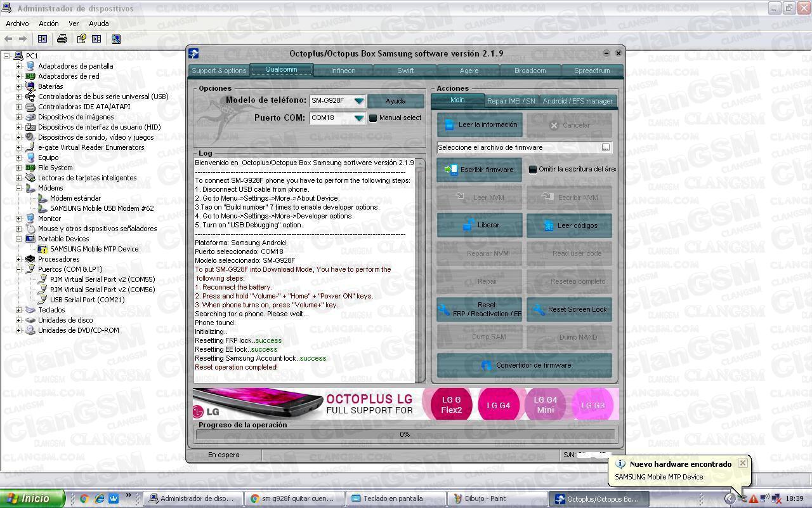Viewport: 812px width, 508px height.
Task: Click Reset FRP / Reactivation button
Action: click(480, 309)
